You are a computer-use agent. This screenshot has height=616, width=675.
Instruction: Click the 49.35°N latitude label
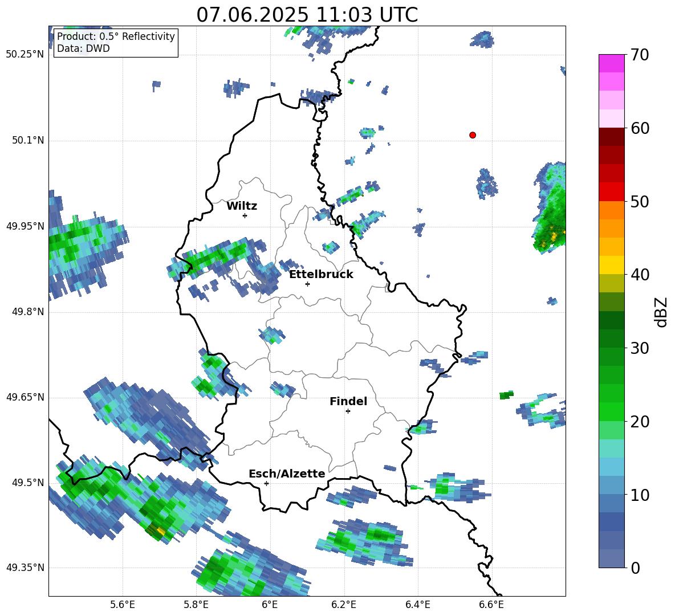[25, 568]
